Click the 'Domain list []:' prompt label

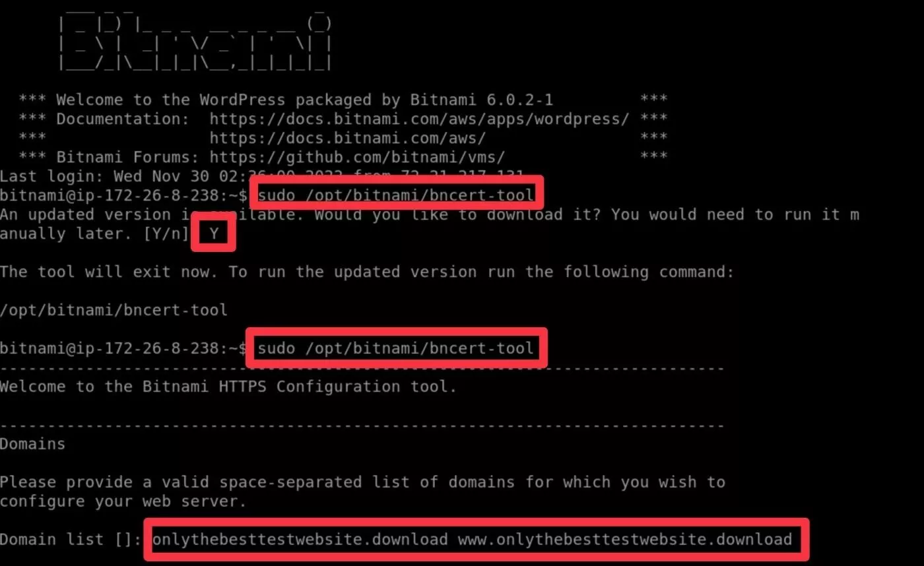[71, 540]
